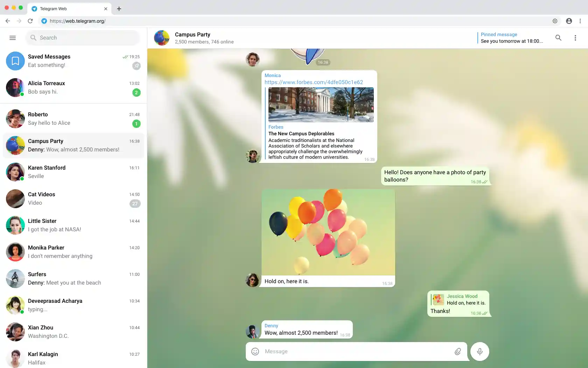The width and height of the screenshot is (588, 368).
Task: Bookmark the page in the address bar
Action: click(555, 21)
